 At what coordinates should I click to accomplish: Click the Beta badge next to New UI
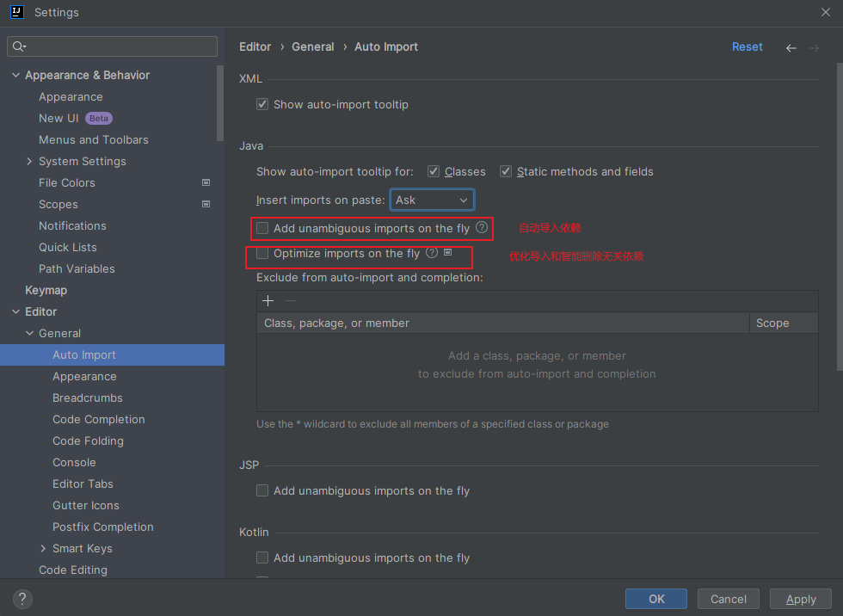98,118
